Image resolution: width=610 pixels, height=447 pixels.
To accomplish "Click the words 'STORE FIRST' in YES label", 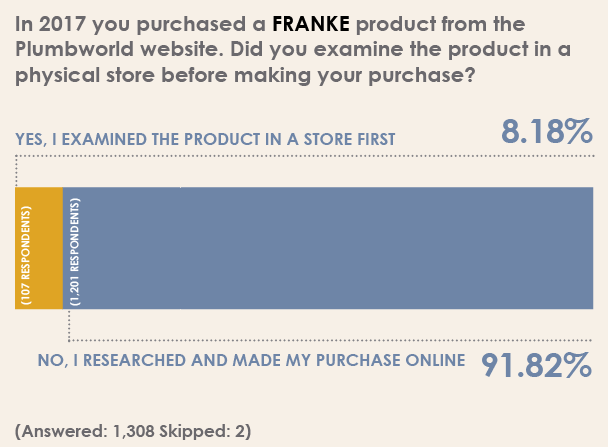I will (349, 139).
